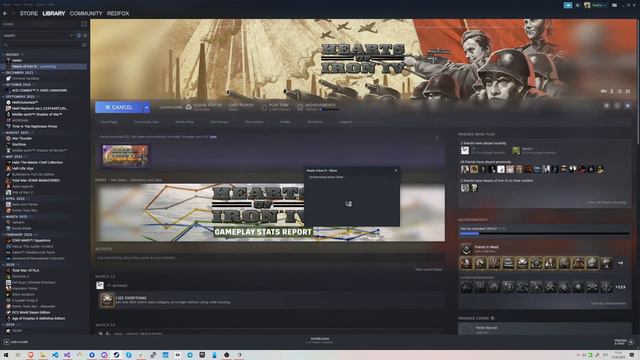640x360 pixels.
Task: Click the activity post input field
Action: point(269,258)
